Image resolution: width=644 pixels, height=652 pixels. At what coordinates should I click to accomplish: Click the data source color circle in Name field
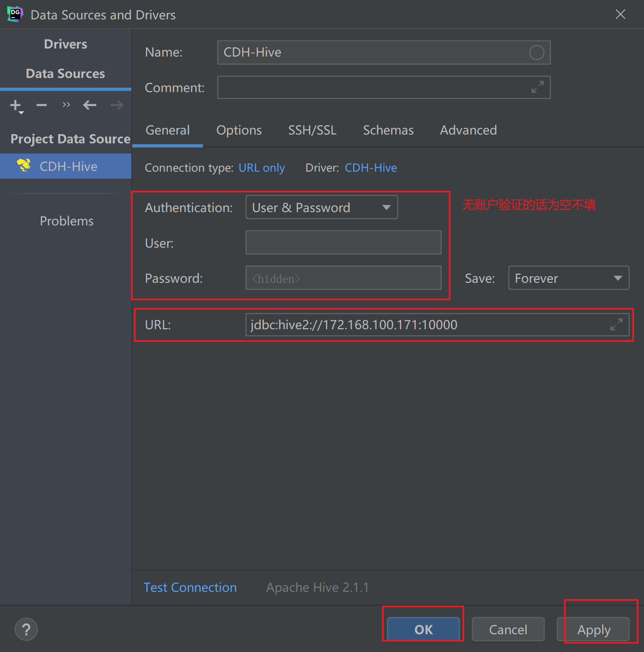(x=536, y=53)
